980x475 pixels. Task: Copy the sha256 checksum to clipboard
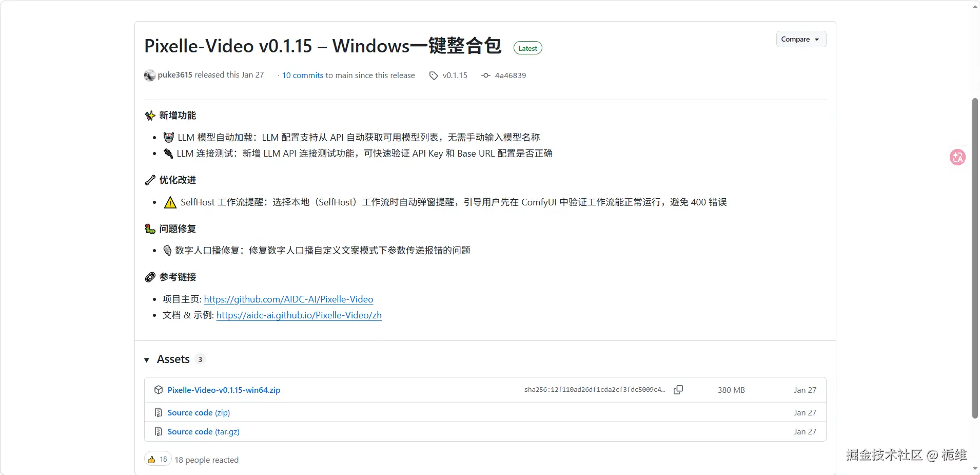point(678,390)
